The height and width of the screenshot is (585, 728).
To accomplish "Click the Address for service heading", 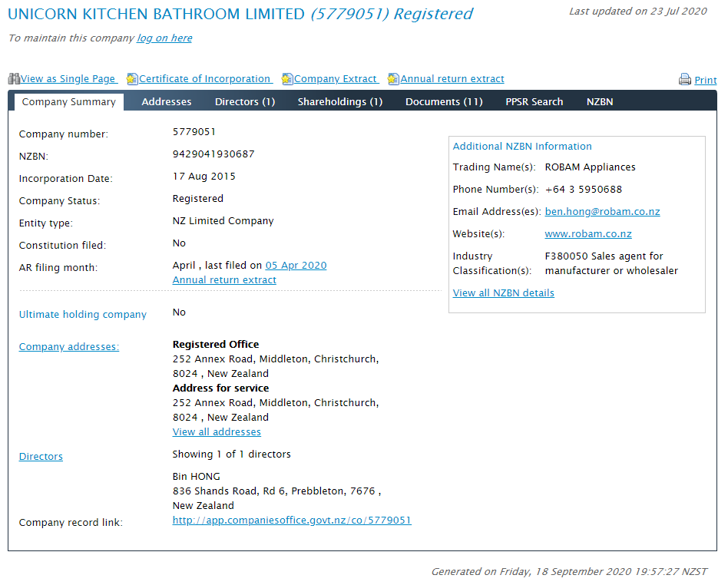I will [x=220, y=388].
